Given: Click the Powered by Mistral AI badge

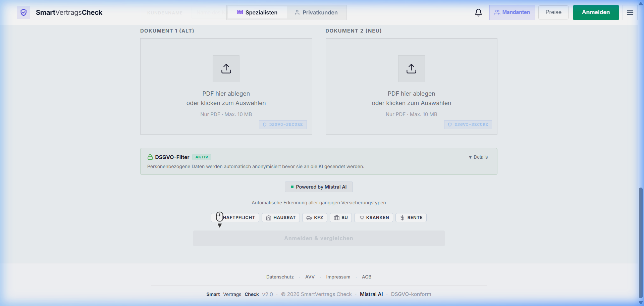Looking at the screenshot, I should pos(318,187).
